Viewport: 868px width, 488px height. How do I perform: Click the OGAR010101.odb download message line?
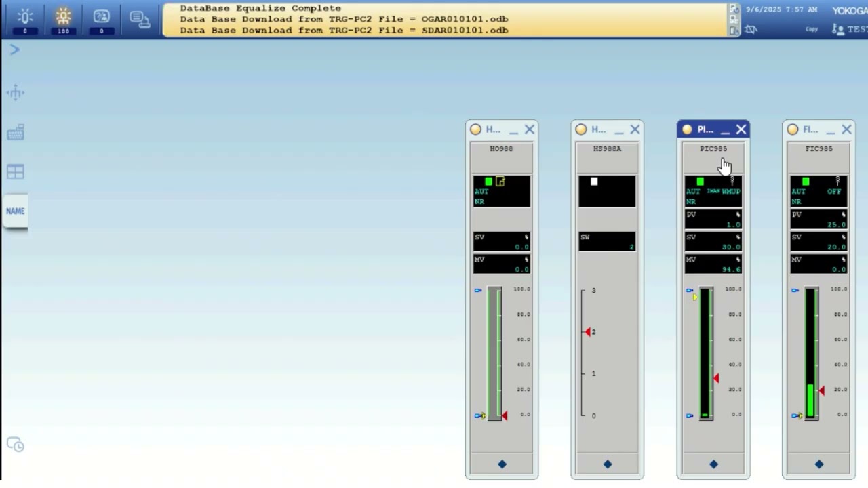coord(344,19)
